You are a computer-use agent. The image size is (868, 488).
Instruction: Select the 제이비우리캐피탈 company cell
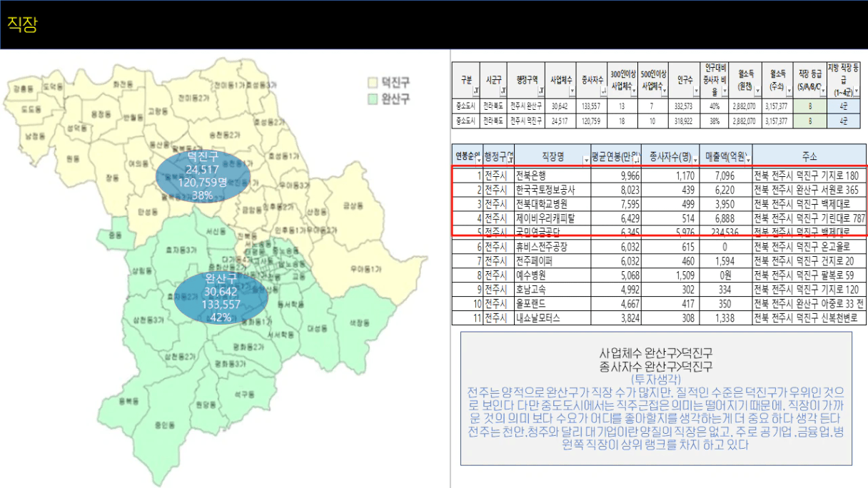pyautogui.click(x=552, y=218)
